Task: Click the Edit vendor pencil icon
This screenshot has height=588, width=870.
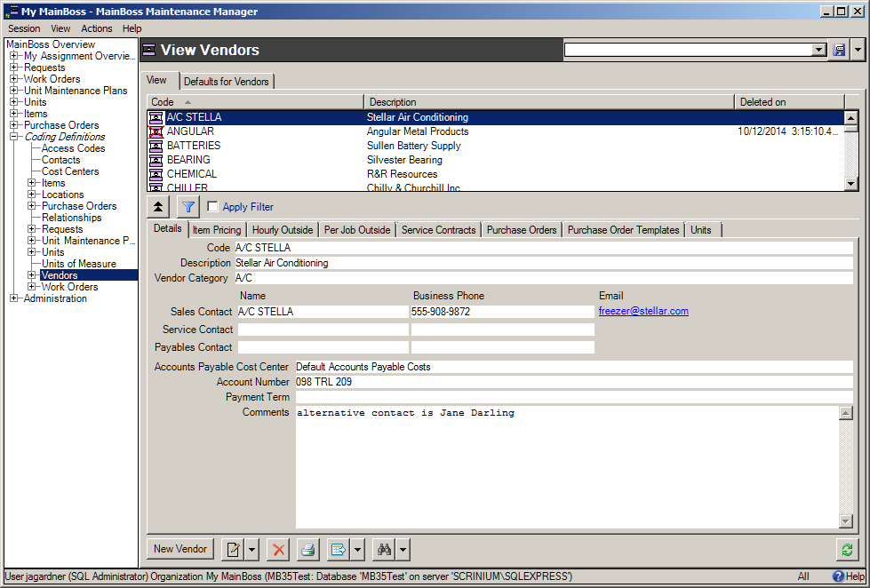Action: (x=233, y=549)
